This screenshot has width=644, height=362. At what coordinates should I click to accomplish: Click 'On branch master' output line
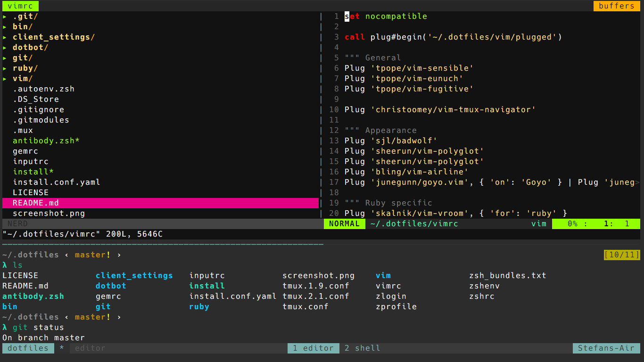coord(43,338)
